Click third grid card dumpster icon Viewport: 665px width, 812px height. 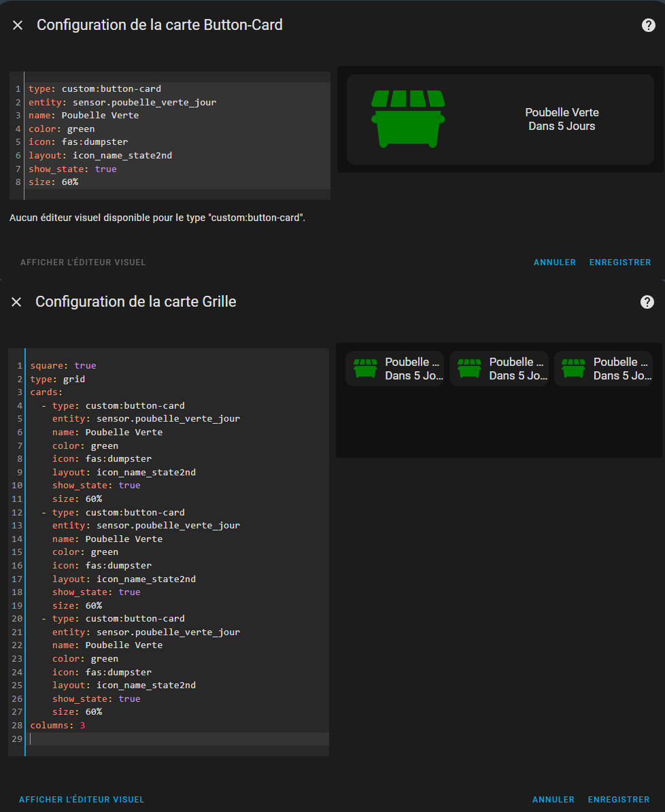[573, 368]
